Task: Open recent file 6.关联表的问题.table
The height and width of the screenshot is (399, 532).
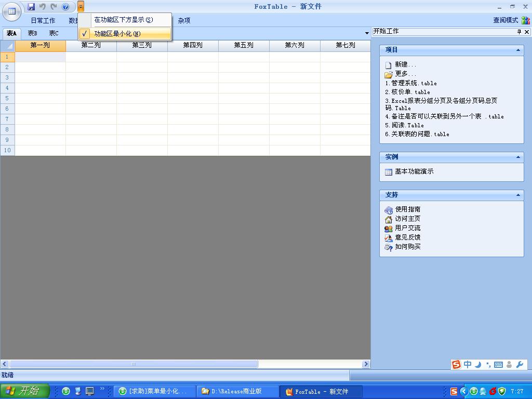Action: pyautogui.click(x=417, y=134)
